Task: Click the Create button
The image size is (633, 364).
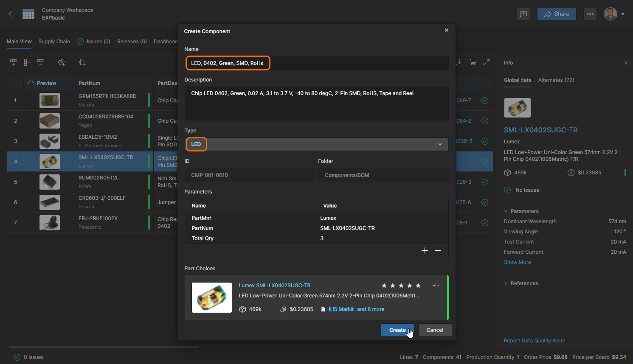Action: pyautogui.click(x=397, y=330)
